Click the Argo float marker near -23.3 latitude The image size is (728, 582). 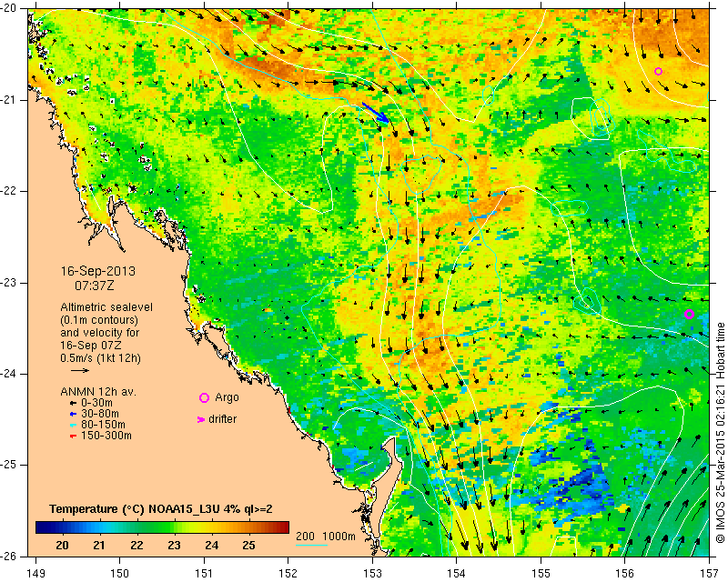tap(689, 315)
